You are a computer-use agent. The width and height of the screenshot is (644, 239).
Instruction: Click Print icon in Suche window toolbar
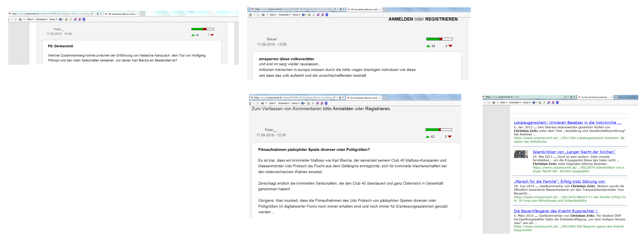(494, 103)
